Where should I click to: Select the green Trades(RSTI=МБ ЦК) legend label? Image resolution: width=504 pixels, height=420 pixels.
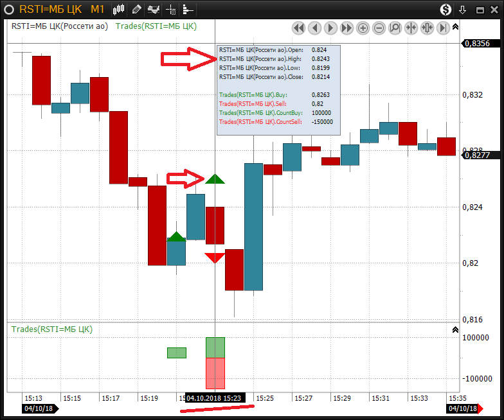click(x=156, y=26)
